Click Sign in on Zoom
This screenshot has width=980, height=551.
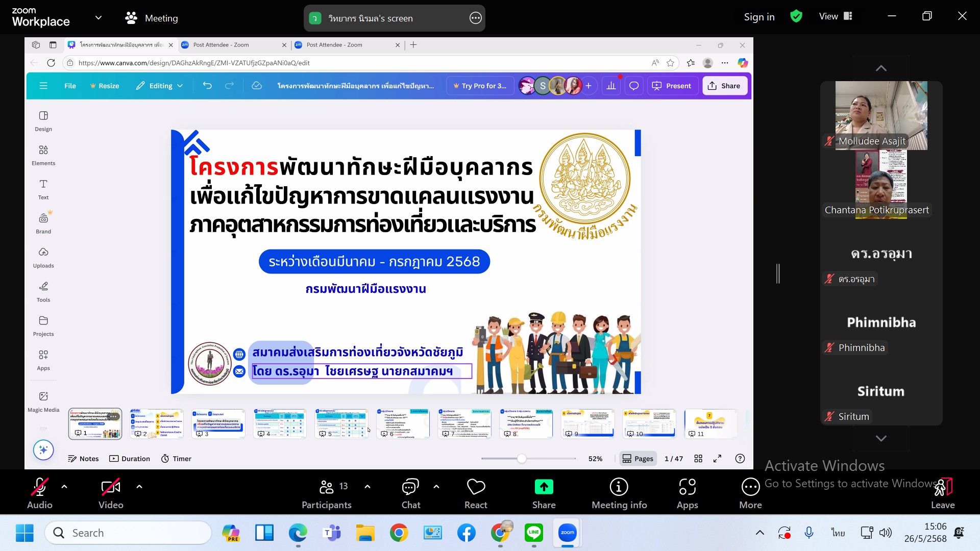pyautogui.click(x=759, y=17)
